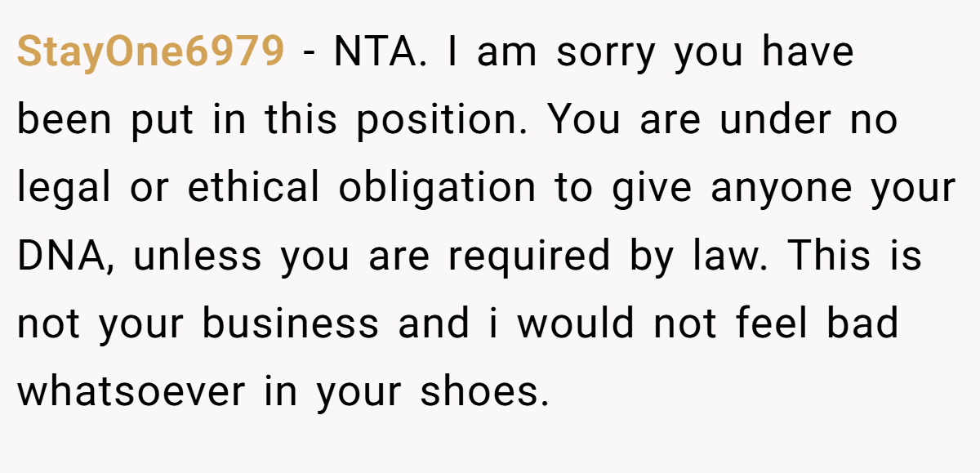Click the word "unless" in the comment
The height and width of the screenshot is (473, 980).
pos(197,256)
